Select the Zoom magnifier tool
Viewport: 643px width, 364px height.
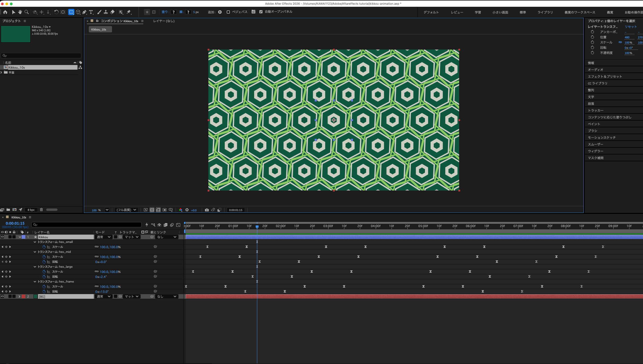point(26,12)
